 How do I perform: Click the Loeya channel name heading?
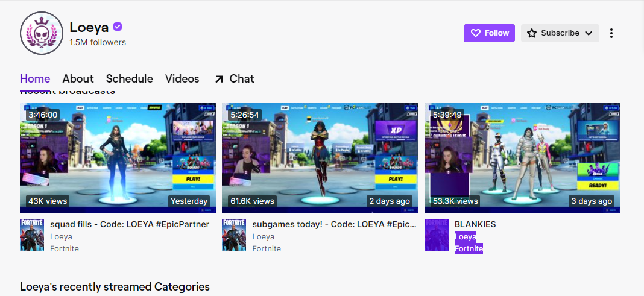89,27
